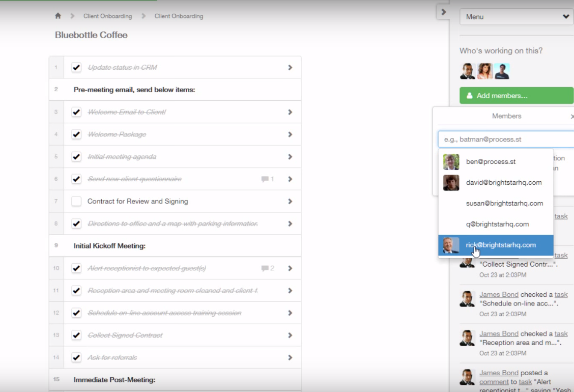574x392 pixels.
Task: View the third member avatar in teal shirt
Action: [502, 71]
